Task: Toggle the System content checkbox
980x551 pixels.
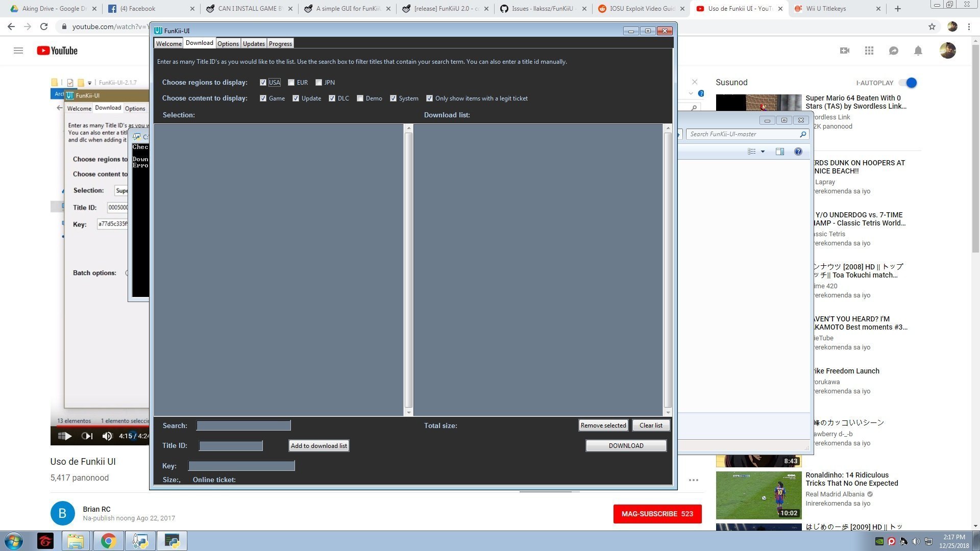Action: [x=393, y=98]
